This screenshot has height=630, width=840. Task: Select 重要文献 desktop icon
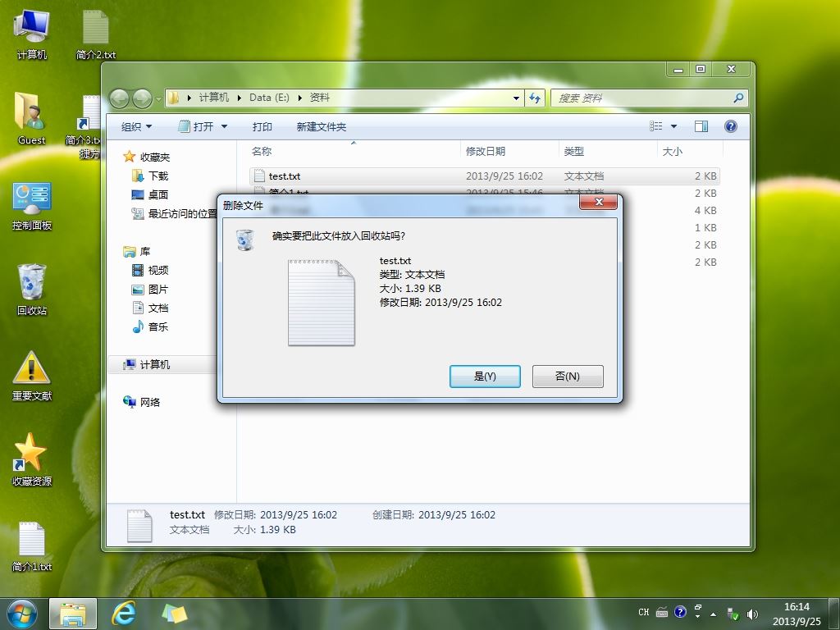[32, 376]
